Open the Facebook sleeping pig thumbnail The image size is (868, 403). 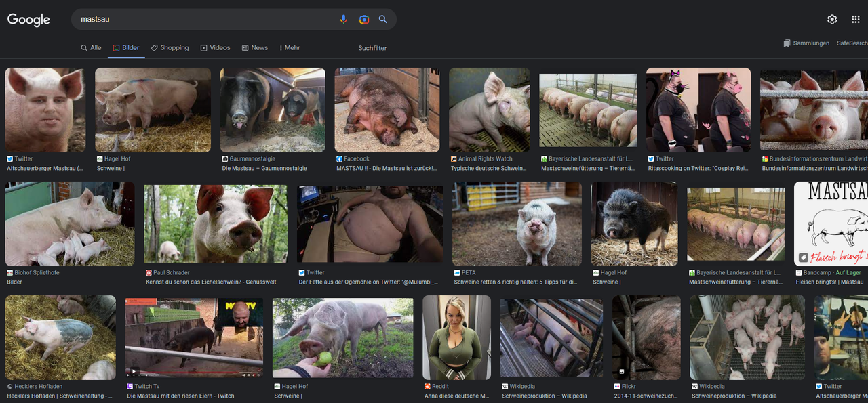point(387,110)
